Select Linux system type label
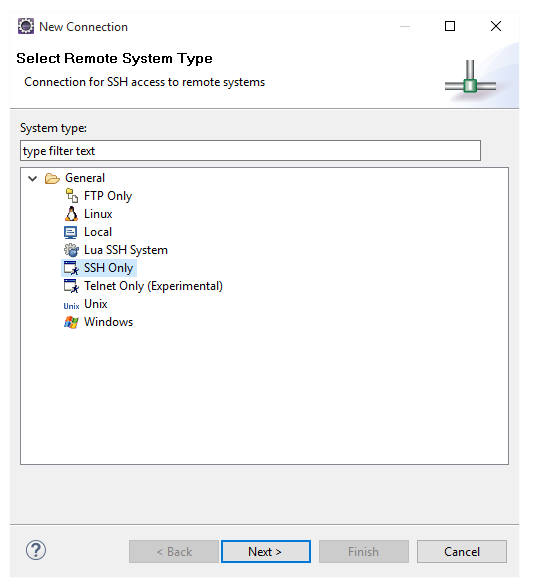Image resolution: width=533 pixels, height=587 pixels. pyautogui.click(x=98, y=214)
